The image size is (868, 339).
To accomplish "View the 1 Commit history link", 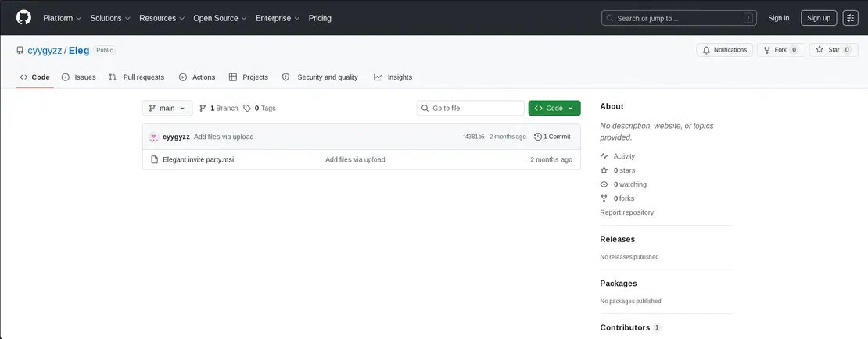I will pos(552,137).
